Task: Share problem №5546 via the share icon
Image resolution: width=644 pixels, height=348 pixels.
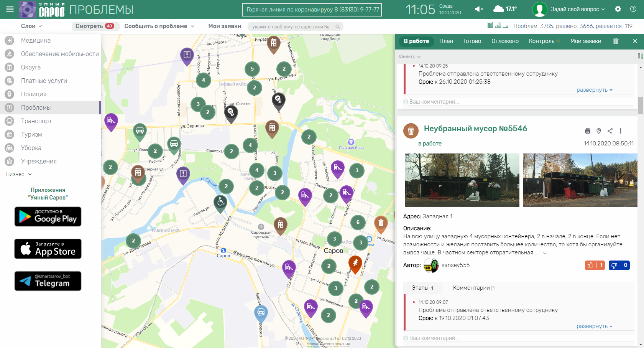Action: (609, 131)
